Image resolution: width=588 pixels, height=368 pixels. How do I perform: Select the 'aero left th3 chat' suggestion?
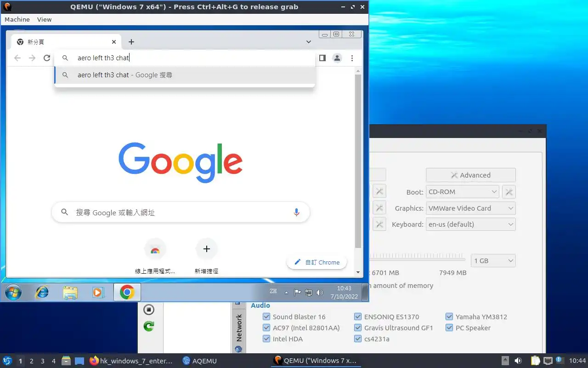coord(185,75)
